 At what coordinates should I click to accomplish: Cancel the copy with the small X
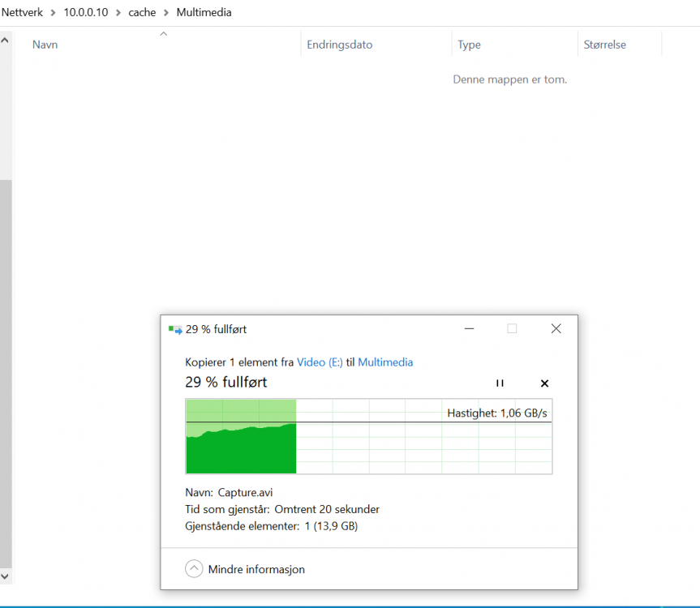tap(544, 383)
